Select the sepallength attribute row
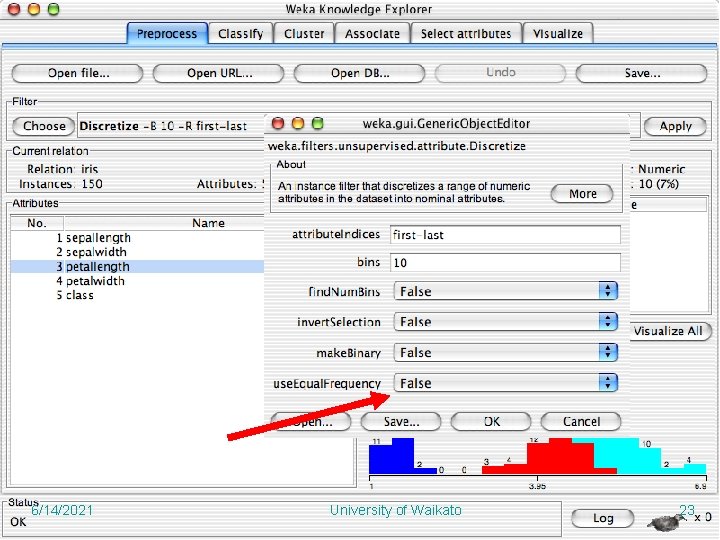Screen dimensions: 720x540 coord(137,238)
